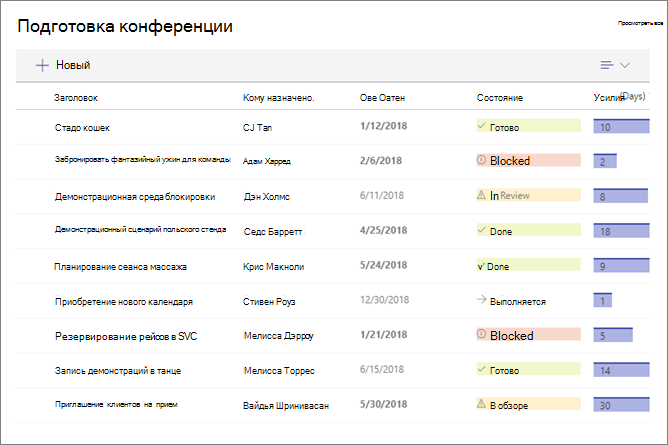Open Забронировать фантазийный ужин для команды item
This screenshot has width=668, height=445.
point(143,159)
